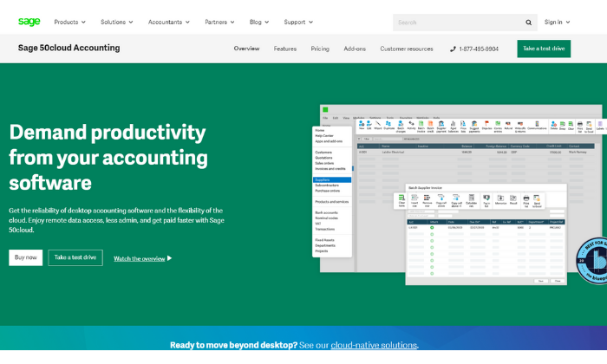Click the Best For badge on the hero image
Screen dimensions: 607x364
point(591,261)
